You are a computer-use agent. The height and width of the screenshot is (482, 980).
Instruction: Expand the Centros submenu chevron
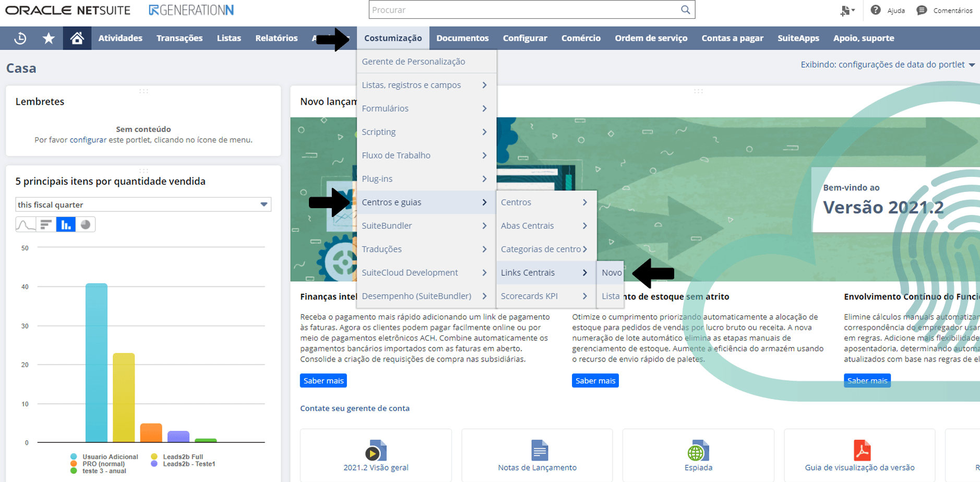pos(585,202)
